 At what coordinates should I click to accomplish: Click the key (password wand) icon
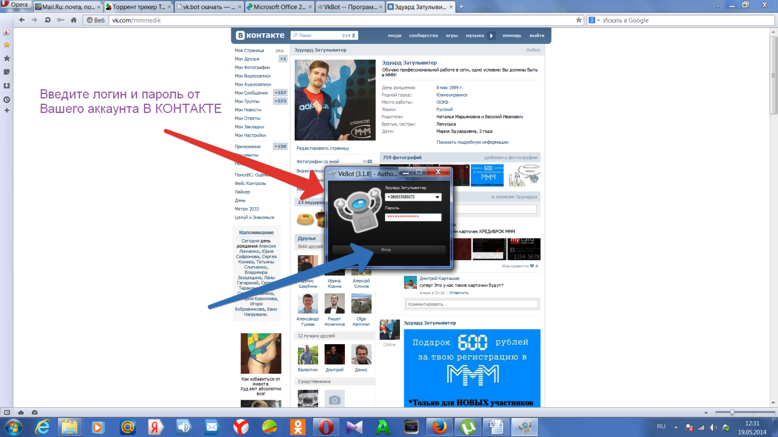[x=61, y=20]
